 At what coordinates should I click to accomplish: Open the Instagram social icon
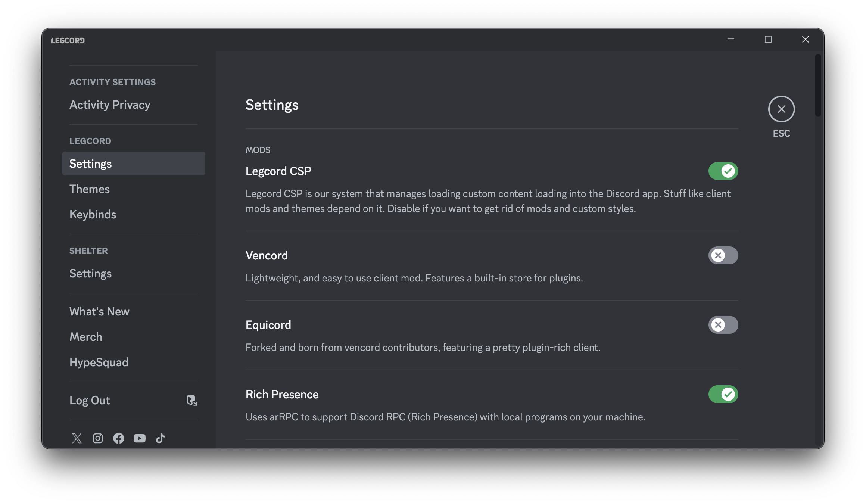98,438
